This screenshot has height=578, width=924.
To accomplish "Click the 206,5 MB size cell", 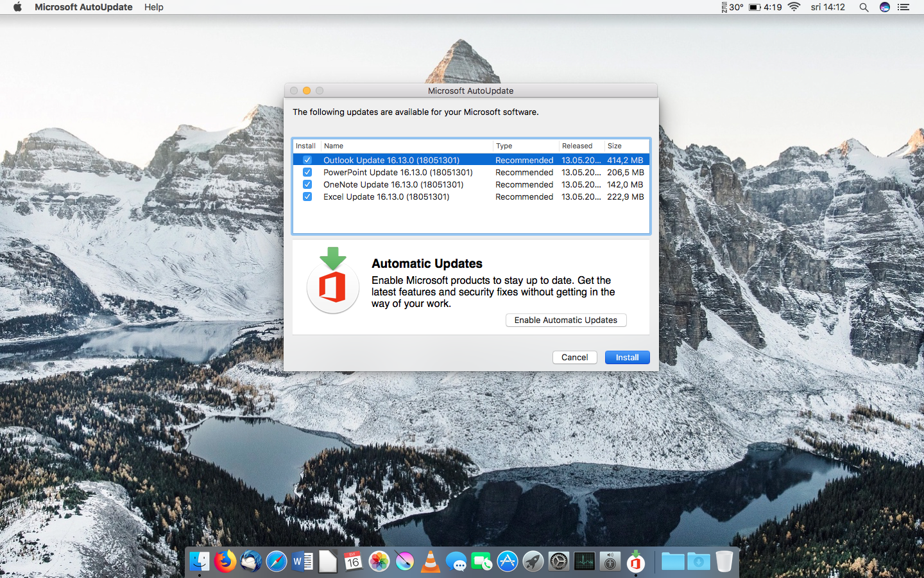I will 626,172.
